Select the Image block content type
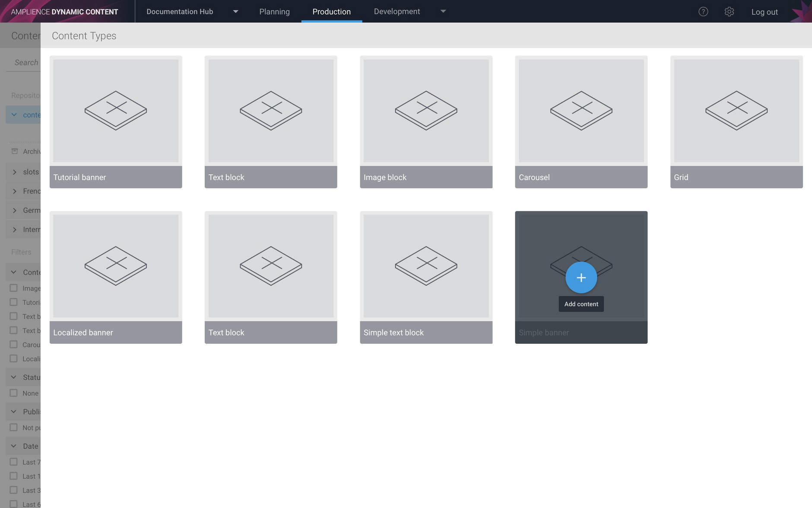812x508 pixels. (x=426, y=121)
